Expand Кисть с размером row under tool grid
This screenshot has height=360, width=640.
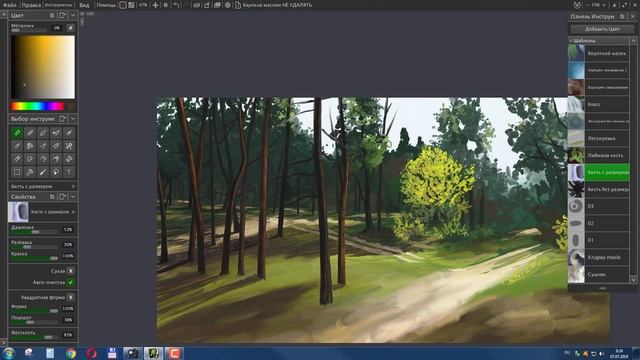(x=43, y=186)
